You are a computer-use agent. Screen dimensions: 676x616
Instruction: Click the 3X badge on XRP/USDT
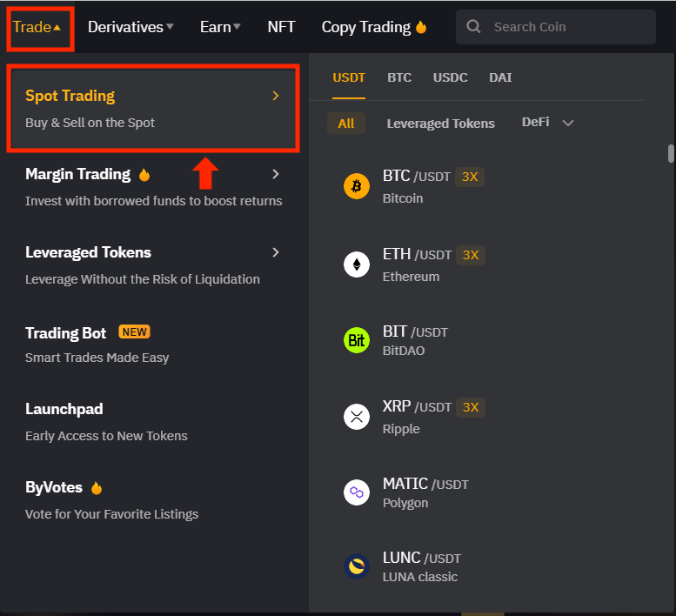(x=471, y=407)
